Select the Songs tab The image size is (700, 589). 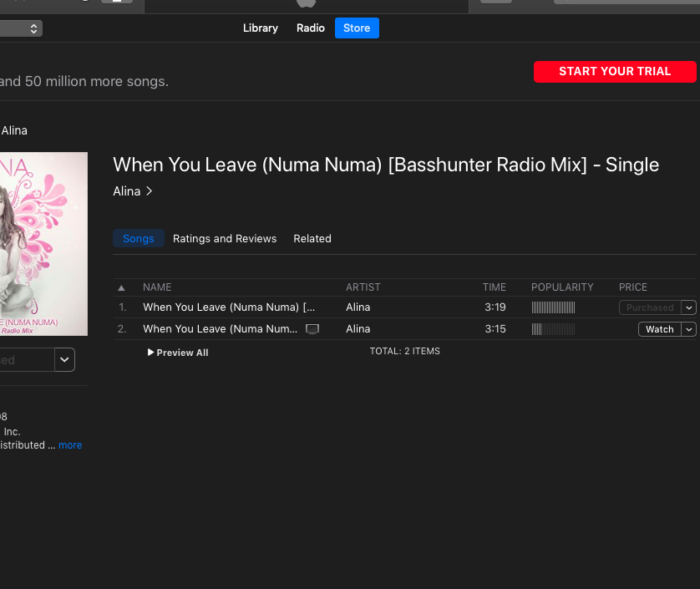pos(139,238)
